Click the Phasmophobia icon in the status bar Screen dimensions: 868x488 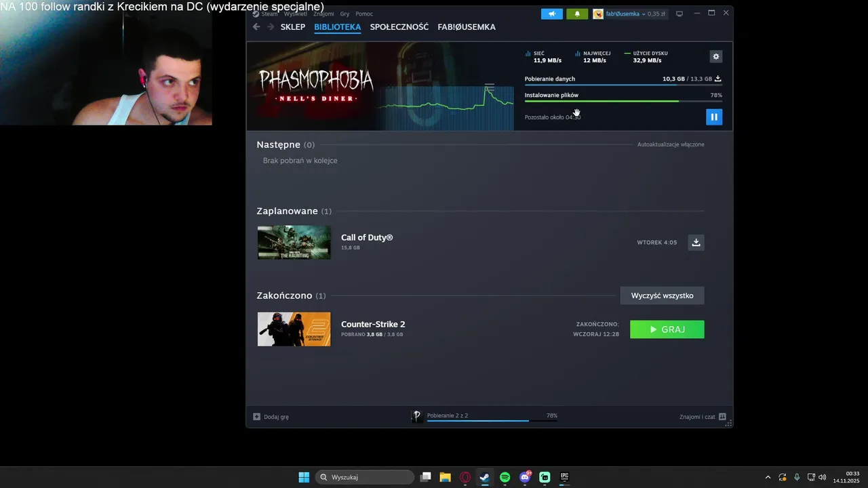click(x=416, y=416)
